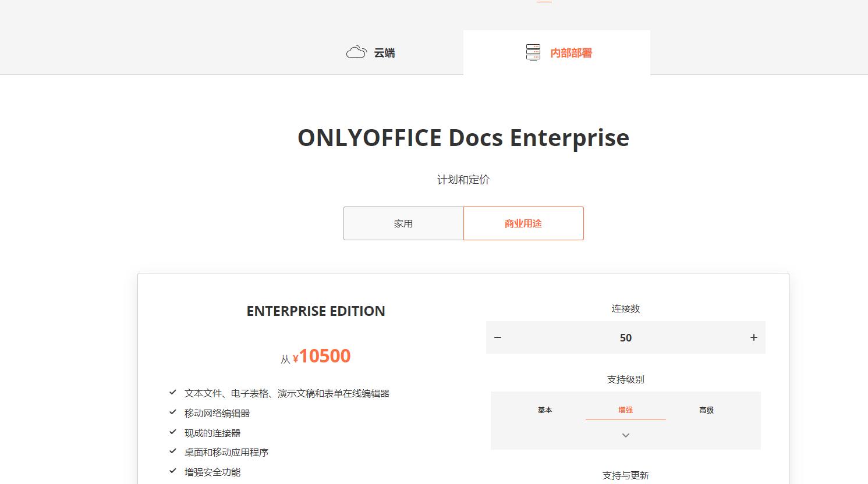
Task: Click the plus icon to increase connections
Action: pyautogui.click(x=753, y=337)
